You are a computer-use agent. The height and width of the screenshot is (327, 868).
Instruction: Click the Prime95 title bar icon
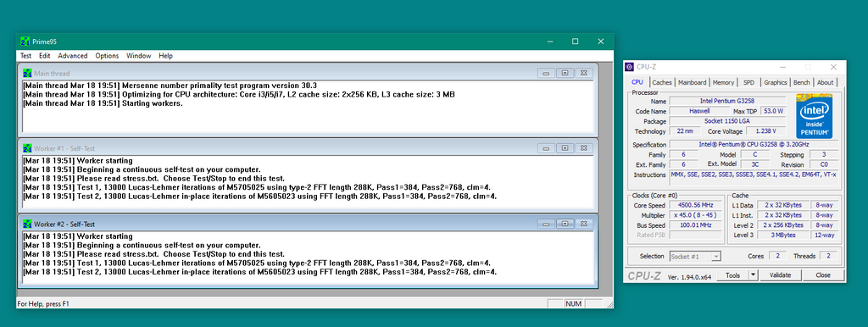25,42
